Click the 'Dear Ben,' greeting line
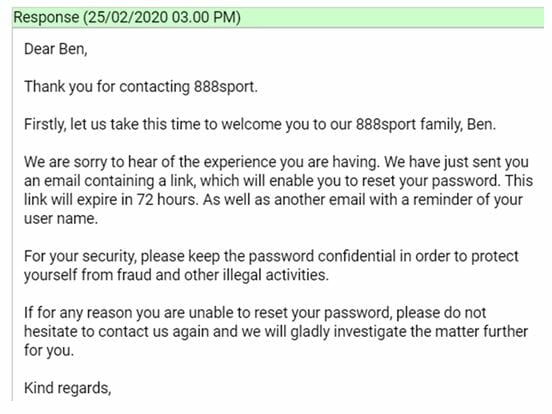The width and height of the screenshot is (552, 414). pyautogui.click(x=56, y=49)
